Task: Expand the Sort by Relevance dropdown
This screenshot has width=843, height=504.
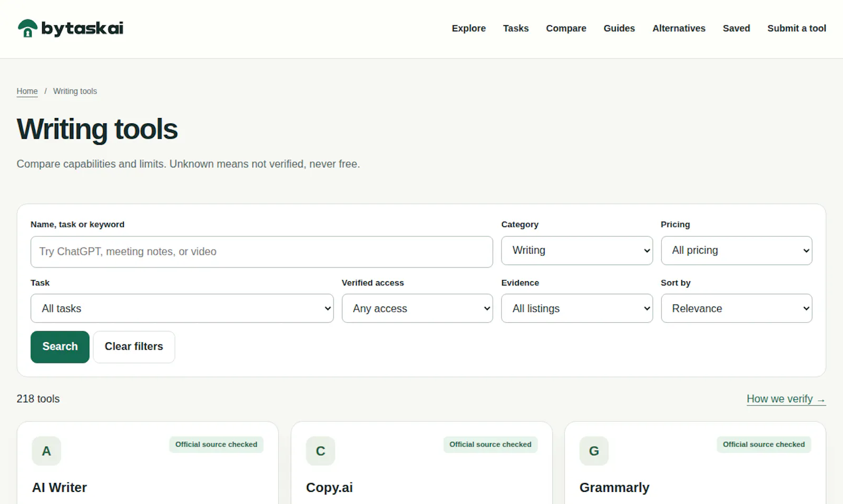Action: pos(737,308)
